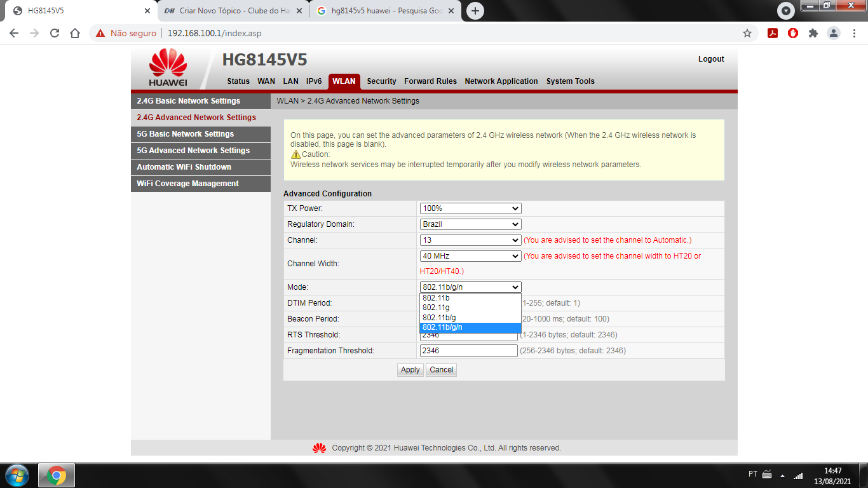868x488 pixels.
Task: Click the Huawei logo in header
Action: pos(168,67)
